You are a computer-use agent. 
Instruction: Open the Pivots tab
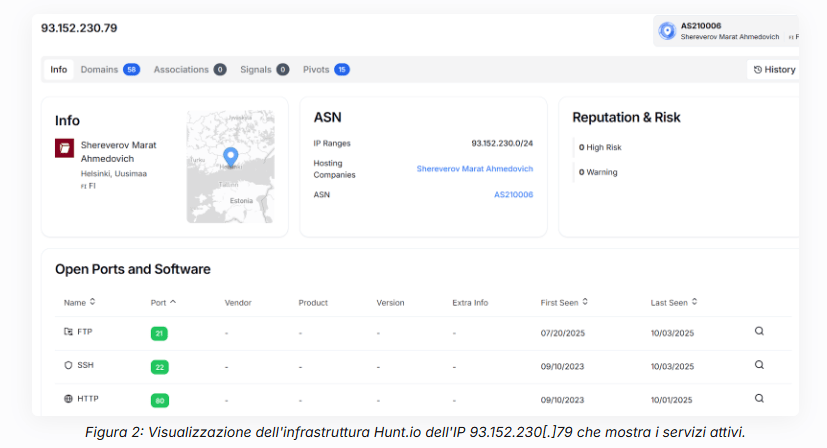(325, 70)
